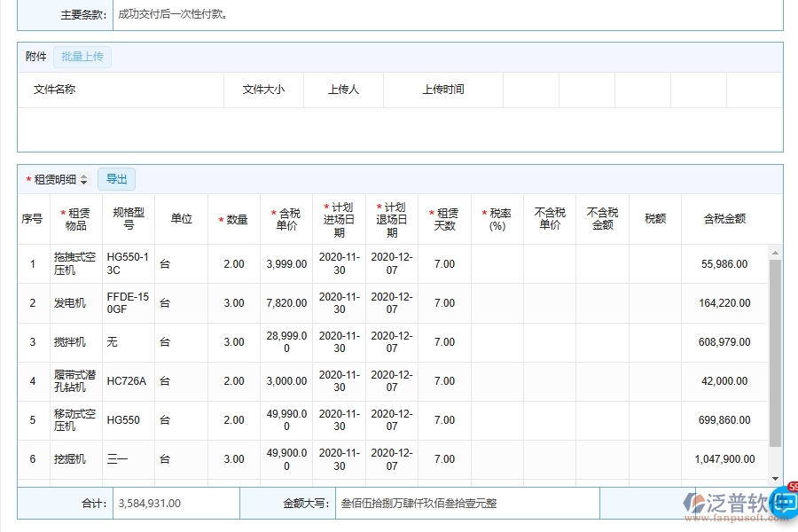Expand the down arrow at table bottom right
This screenshot has width=798, height=532.
tap(776, 479)
